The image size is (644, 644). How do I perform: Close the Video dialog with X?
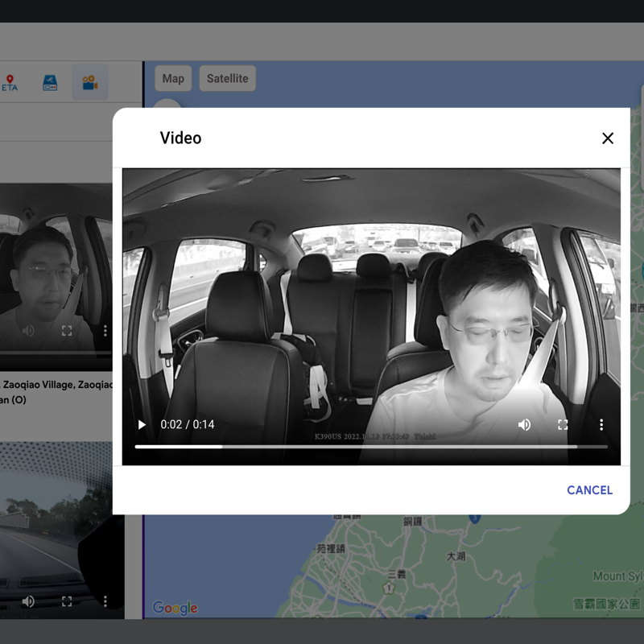click(608, 138)
